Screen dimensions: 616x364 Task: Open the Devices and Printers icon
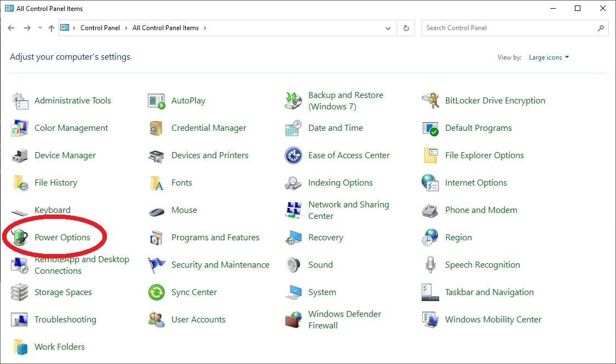click(x=157, y=156)
